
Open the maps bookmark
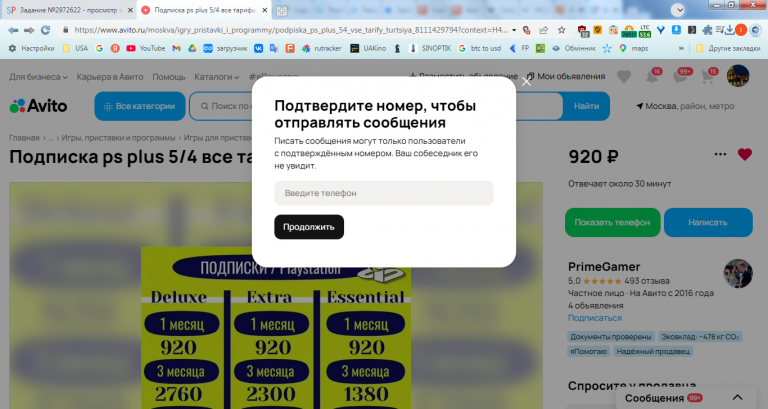[x=633, y=48]
